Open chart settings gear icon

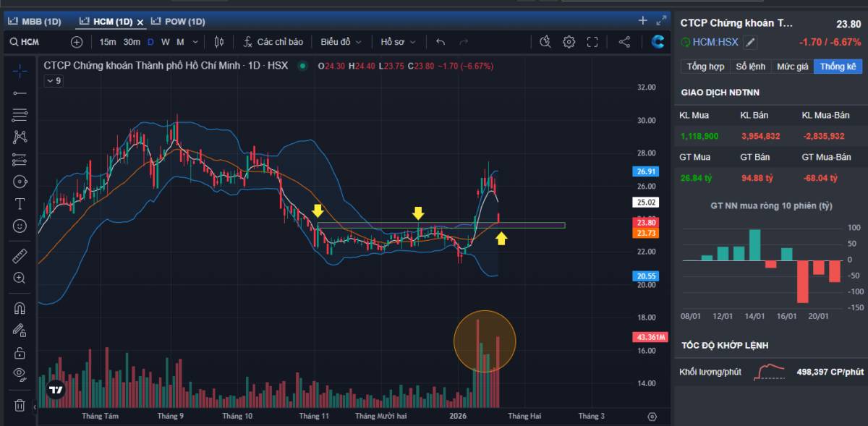[569, 42]
